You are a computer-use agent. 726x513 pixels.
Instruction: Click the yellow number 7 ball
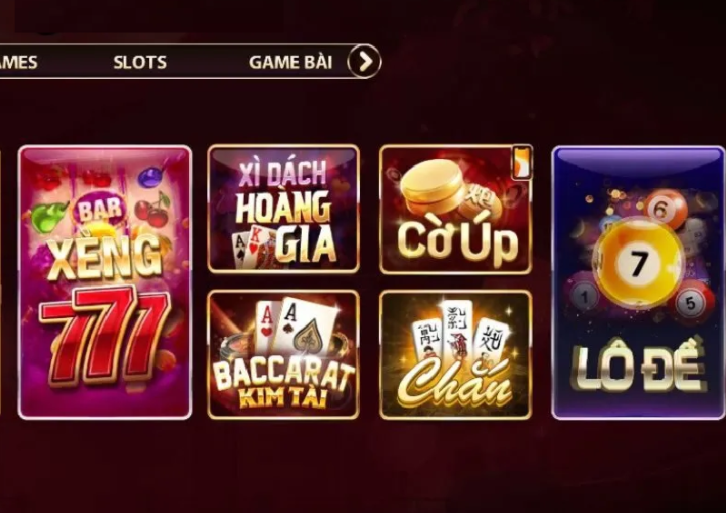point(638,263)
